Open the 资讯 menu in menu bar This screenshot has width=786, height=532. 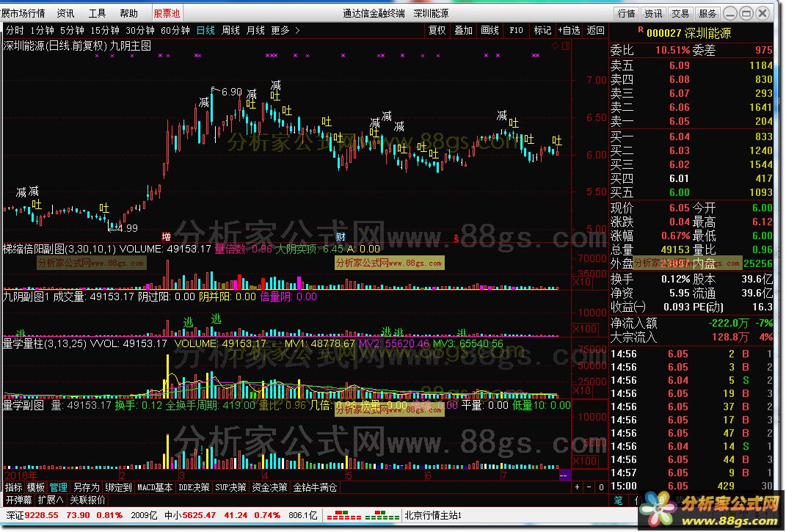click(65, 13)
